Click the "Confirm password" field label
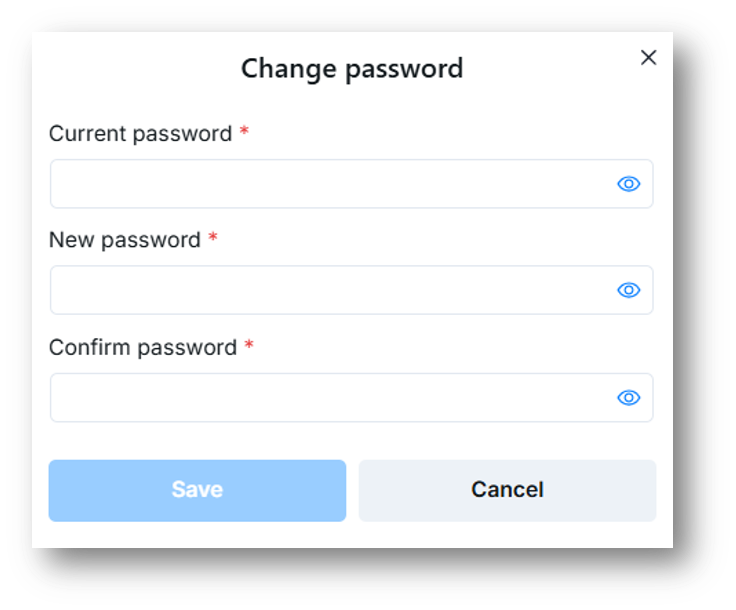The height and width of the screenshot is (610, 736). (x=143, y=348)
